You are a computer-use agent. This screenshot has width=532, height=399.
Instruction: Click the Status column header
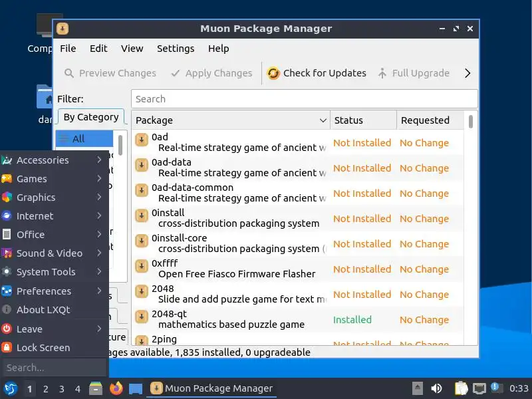click(x=363, y=120)
